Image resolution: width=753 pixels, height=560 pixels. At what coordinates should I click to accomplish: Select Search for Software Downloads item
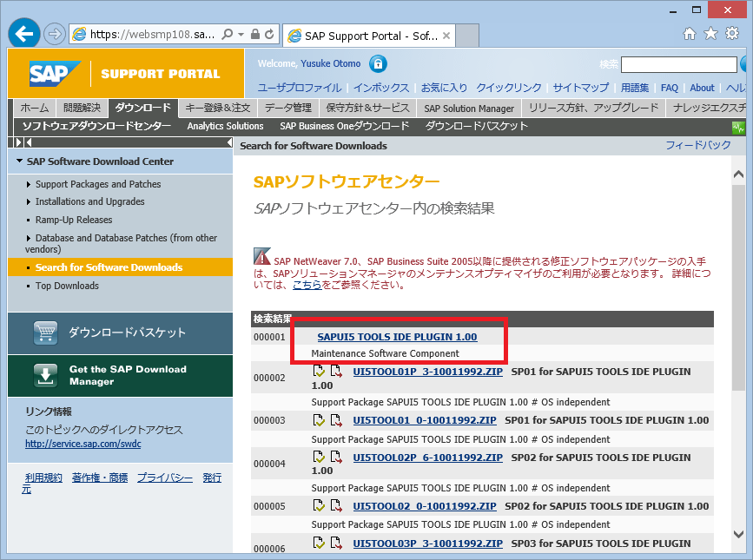click(x=120, y=267)
